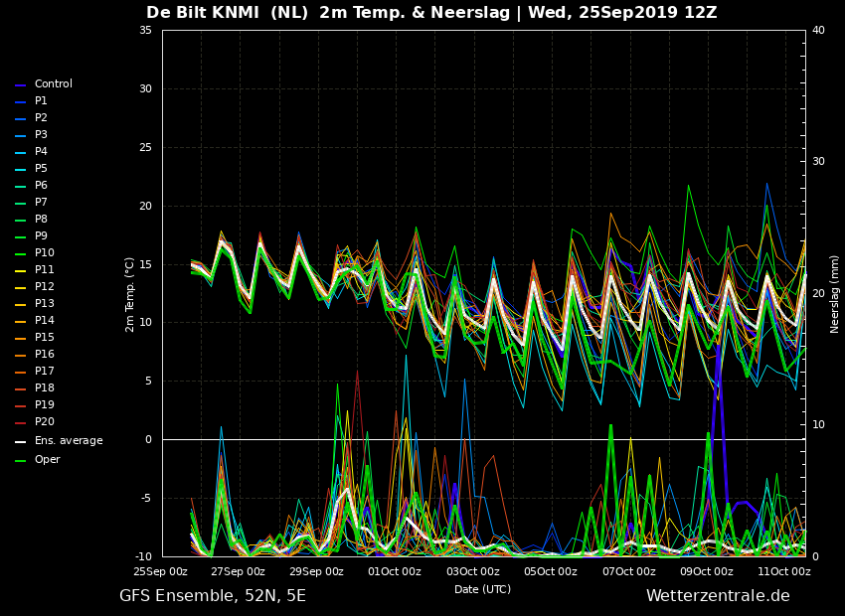845x616 pixels.
Task: Click the P13 yellow legend marker
Action: pos(21,305)
